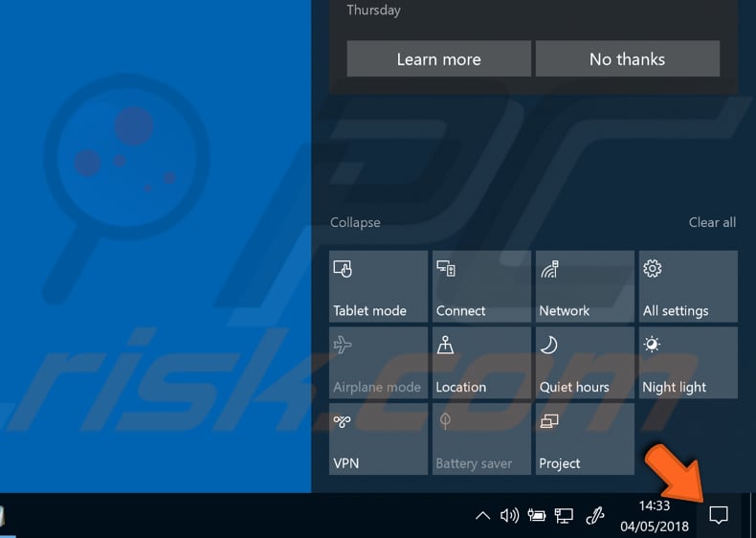The image size is (756, 538).
Task: Toggle Quiet hours tile
Action: [x=585, y=363]
